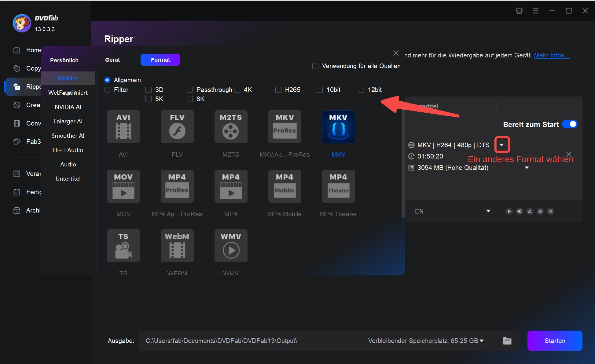Close the format selection popup

[x=396, y=53]
